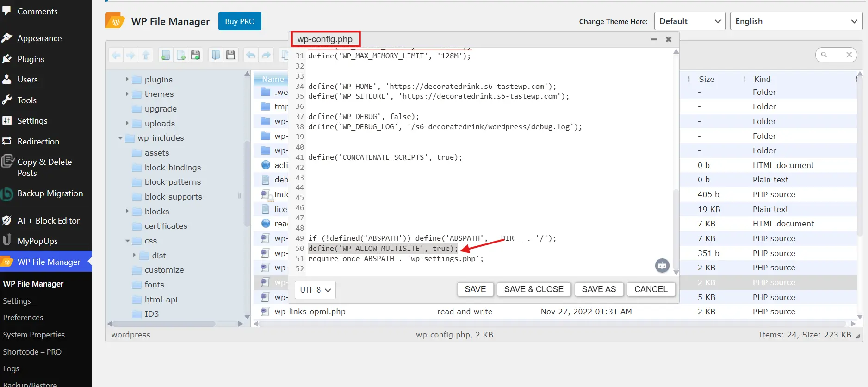Image resolution: width=868 pixels, height=387 pixels.
Task: Create a new file with the toolbar icon
Action: pos(180,56)
